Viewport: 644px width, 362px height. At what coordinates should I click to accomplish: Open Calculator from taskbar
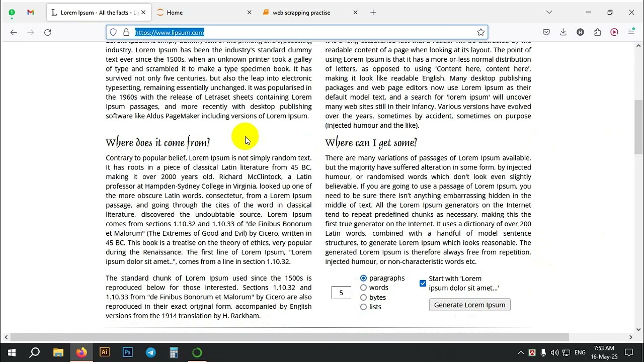pos(174,352)
